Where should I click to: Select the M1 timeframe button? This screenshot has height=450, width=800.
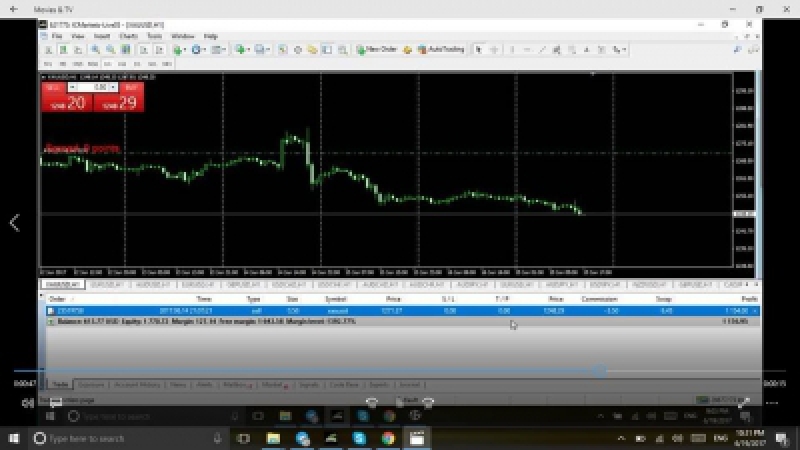point(48,64)
